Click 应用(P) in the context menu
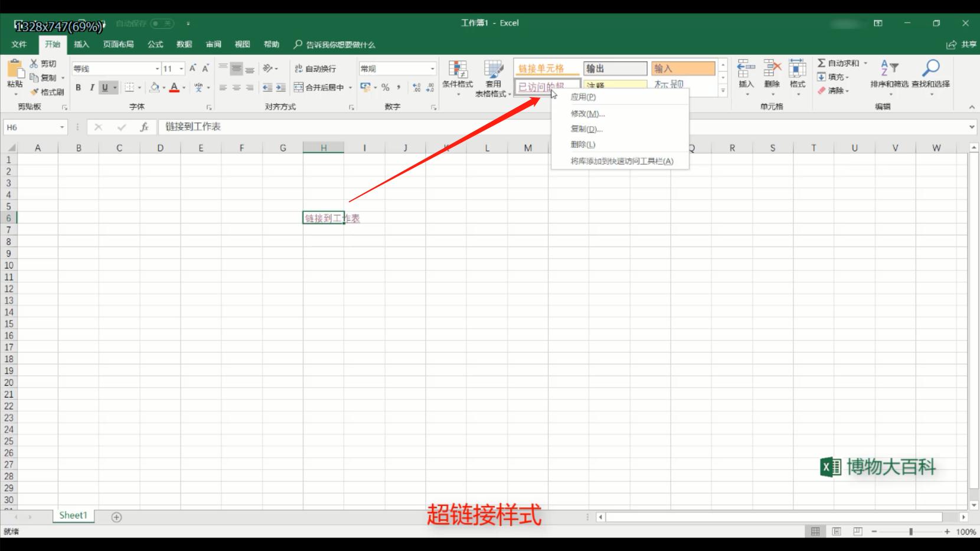980x551 pixels. point(583,97)
